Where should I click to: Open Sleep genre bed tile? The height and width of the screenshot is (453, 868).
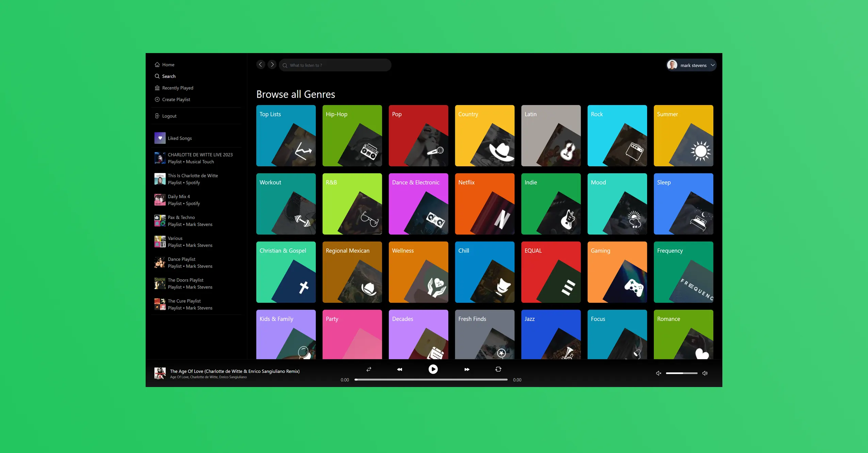coord(684,204)
